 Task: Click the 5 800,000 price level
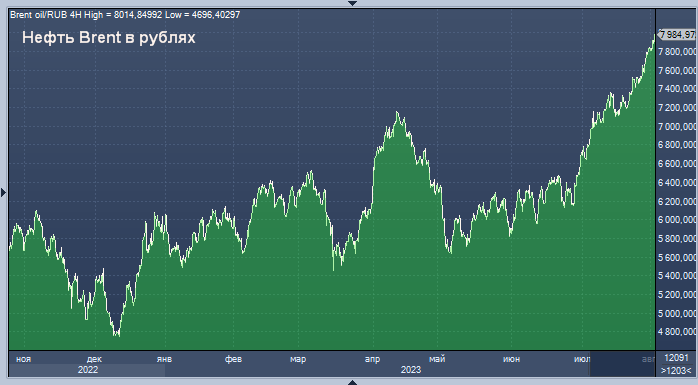click(x=677, y=239)
